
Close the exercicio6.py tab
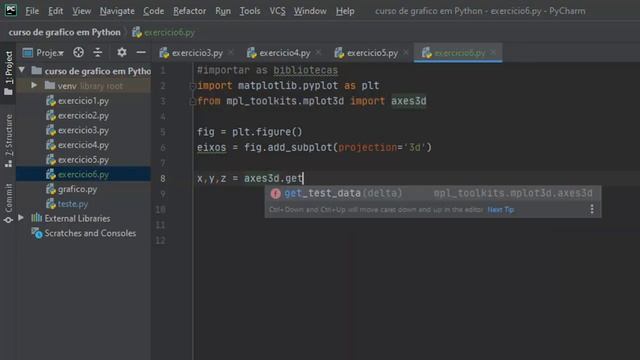(493, 52)
